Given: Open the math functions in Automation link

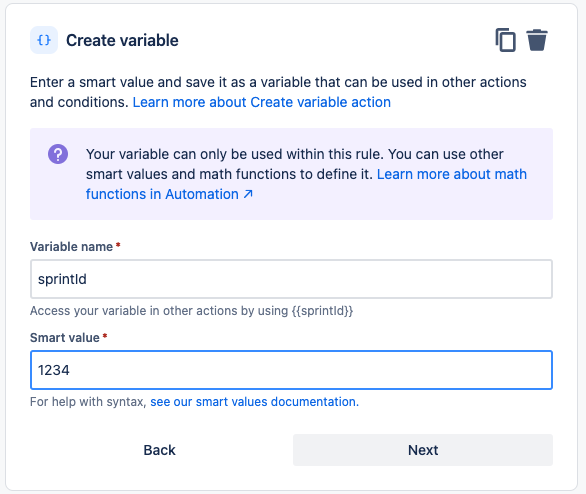Looking at the screenshot, I should pos(306,184).
